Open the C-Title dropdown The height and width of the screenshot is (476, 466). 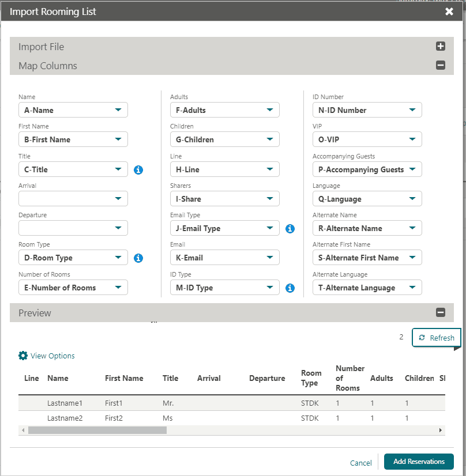point(73,169)
